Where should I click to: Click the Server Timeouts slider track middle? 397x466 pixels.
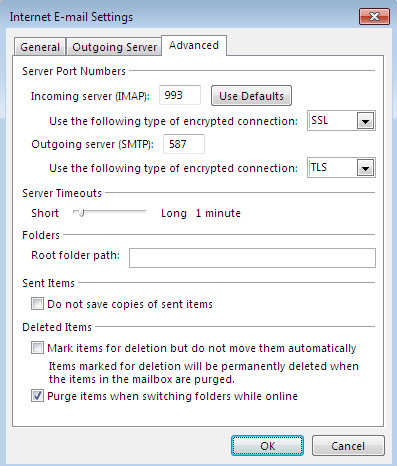point(110,211)
